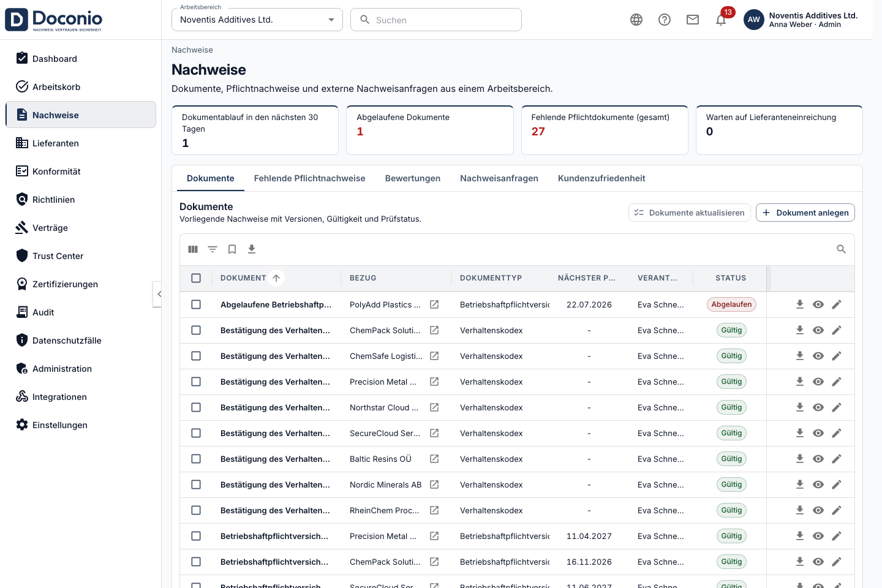Open Trust Center in the sidebar
The width and height of the screenshot is (882, 588).
81,256
